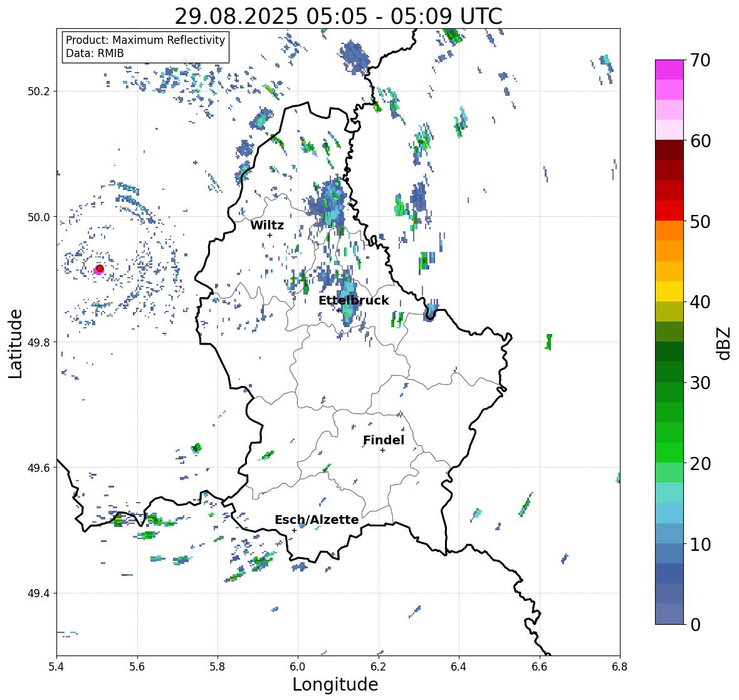Click the 6.8 longitude tick label
The height and width of the screenshot is (700, 739).
[x=620, y=667]
